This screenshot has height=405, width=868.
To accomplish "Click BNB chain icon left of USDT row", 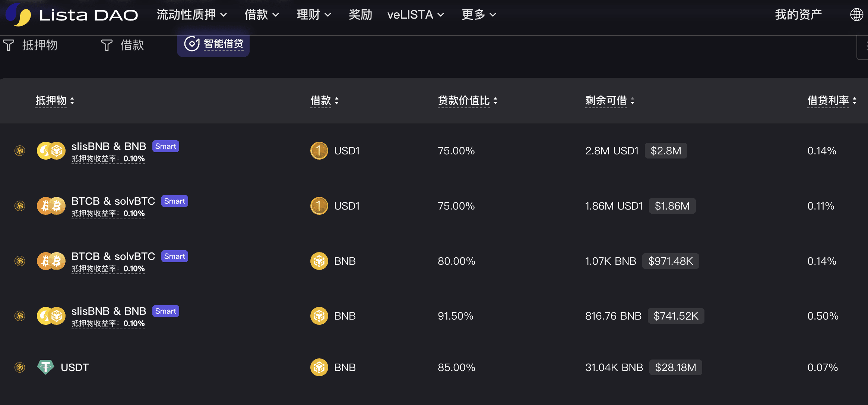I will click(x=20, y=367).
